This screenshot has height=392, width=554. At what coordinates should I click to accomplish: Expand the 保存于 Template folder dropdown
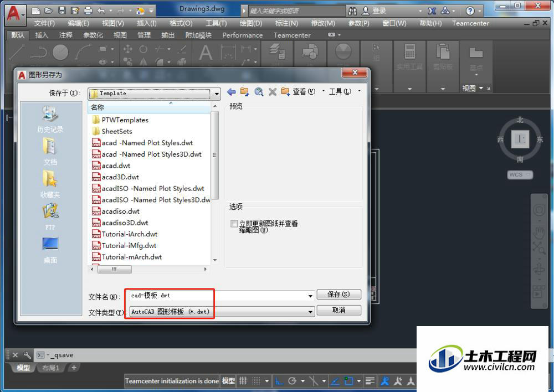(x=217, y=94)
